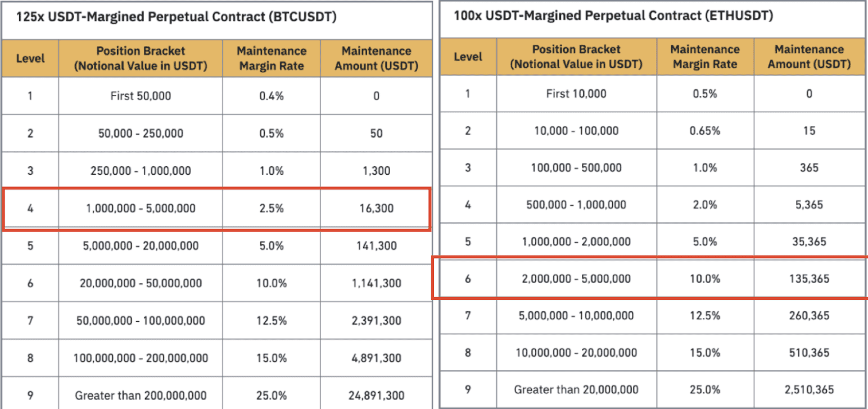Image resolution: width=868 pixels, height=409 pixels.
Task: Click the 24,891,300 maintenance amount cell
Action: (376, 396)
